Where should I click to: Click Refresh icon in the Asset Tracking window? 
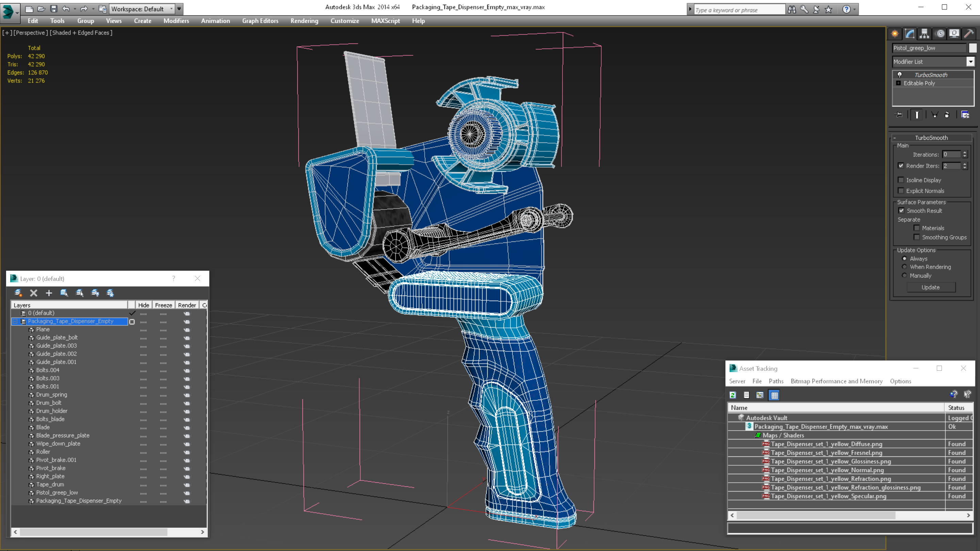click(x=733, y=395)
